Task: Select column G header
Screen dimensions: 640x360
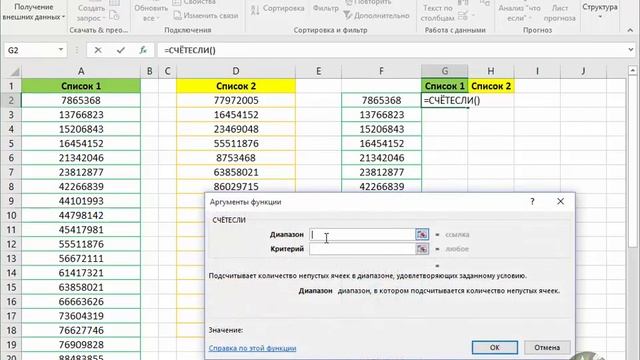Action: pos(444,71)
